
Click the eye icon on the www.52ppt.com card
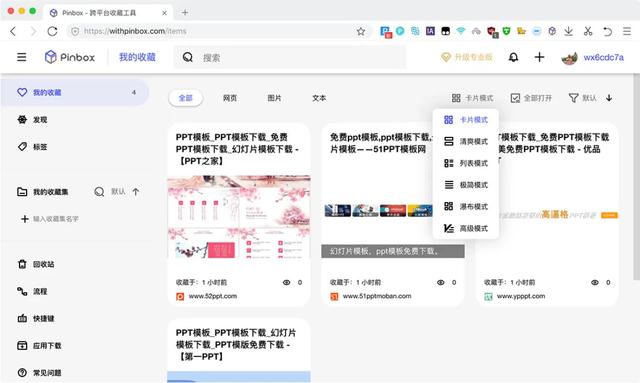pyautogui.click(x=287, y=282)
